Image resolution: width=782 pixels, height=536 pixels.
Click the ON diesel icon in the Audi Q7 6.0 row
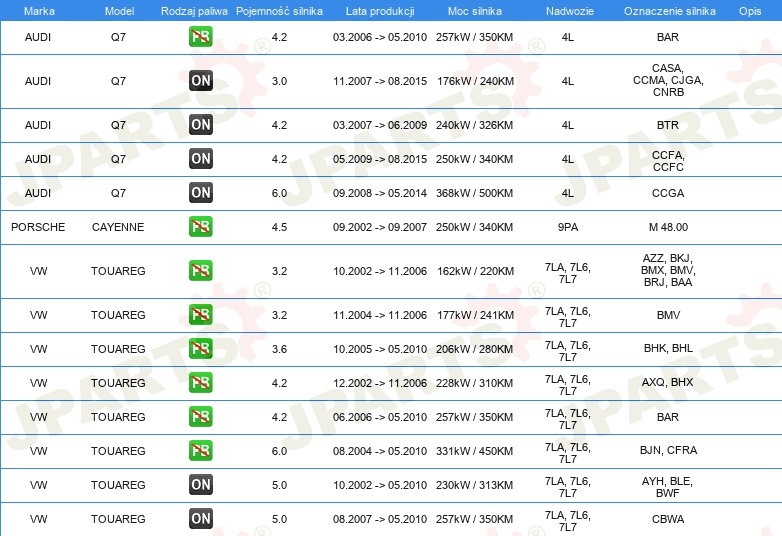201,193
